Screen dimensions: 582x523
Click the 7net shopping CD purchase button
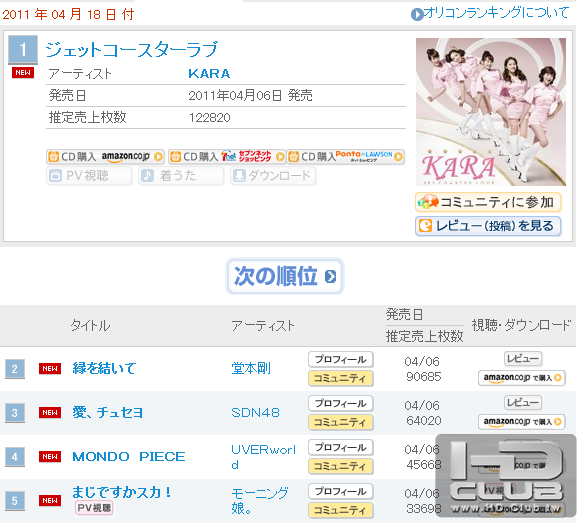tap(226, 157)
